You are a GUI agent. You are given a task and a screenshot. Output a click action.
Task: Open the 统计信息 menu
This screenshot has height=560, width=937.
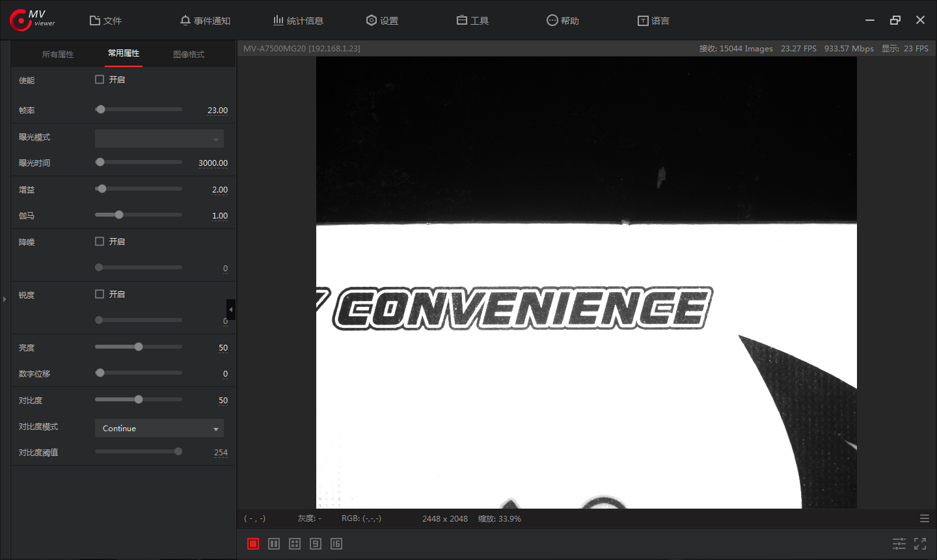298,21
